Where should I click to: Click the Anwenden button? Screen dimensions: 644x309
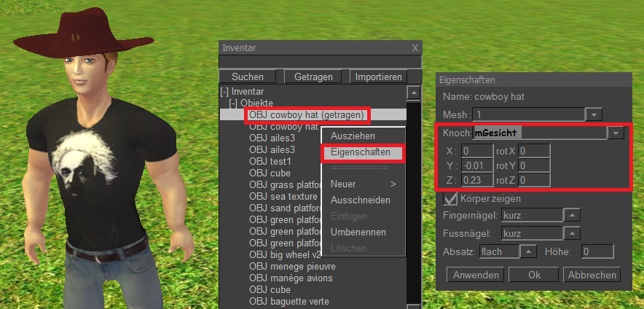[475, 275]
